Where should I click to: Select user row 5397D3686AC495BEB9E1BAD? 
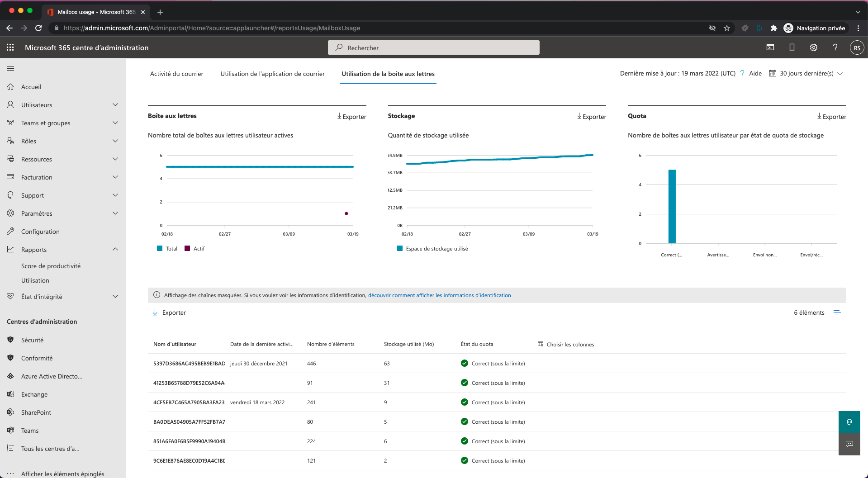point(497,363)
